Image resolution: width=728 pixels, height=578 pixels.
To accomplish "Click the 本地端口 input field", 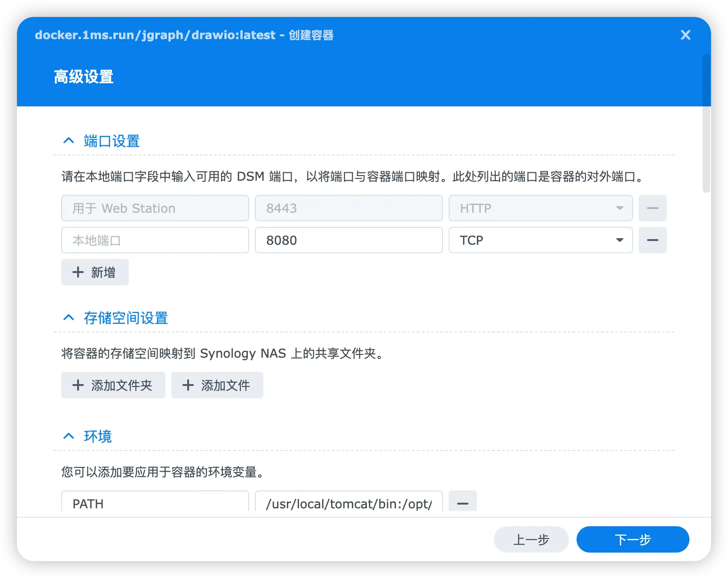I will 155,240.
